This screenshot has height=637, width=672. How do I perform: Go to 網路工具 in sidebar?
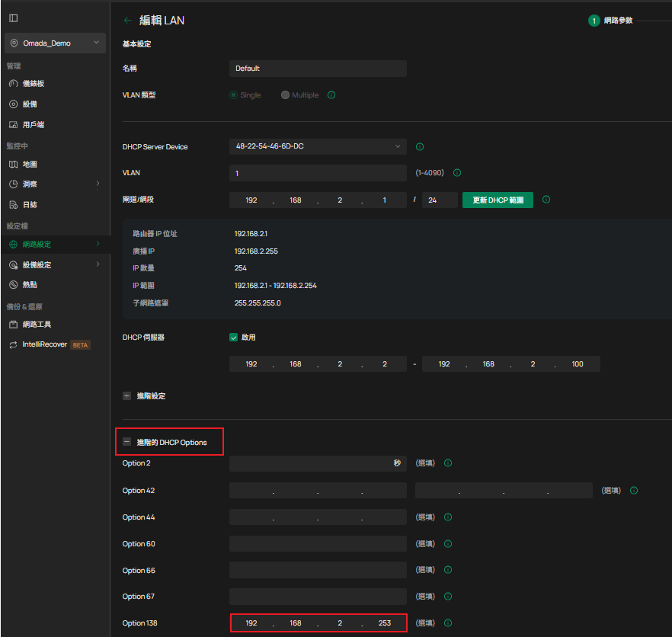[x=37, y=325]
